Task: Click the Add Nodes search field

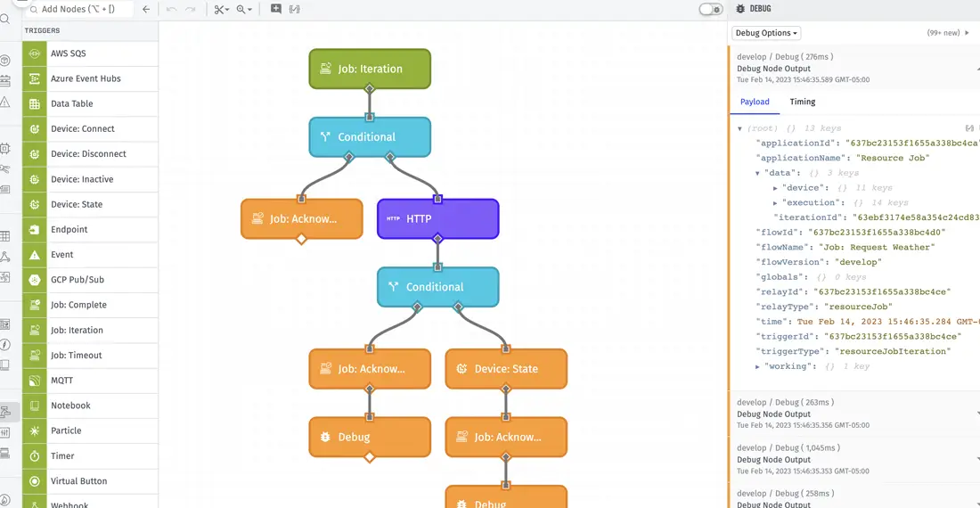Action: pos(82,10)
